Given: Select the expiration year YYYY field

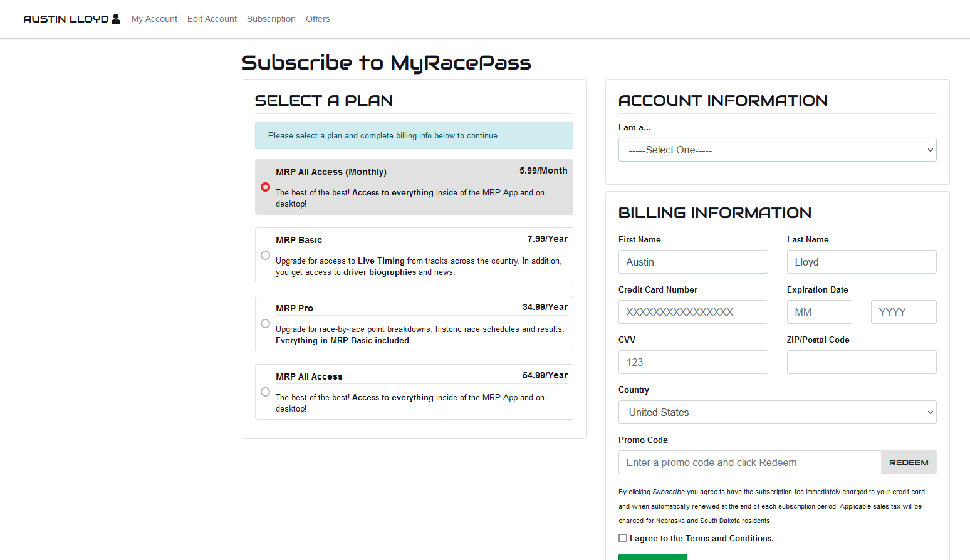Looking at the screenshot, I should point(904,312).
